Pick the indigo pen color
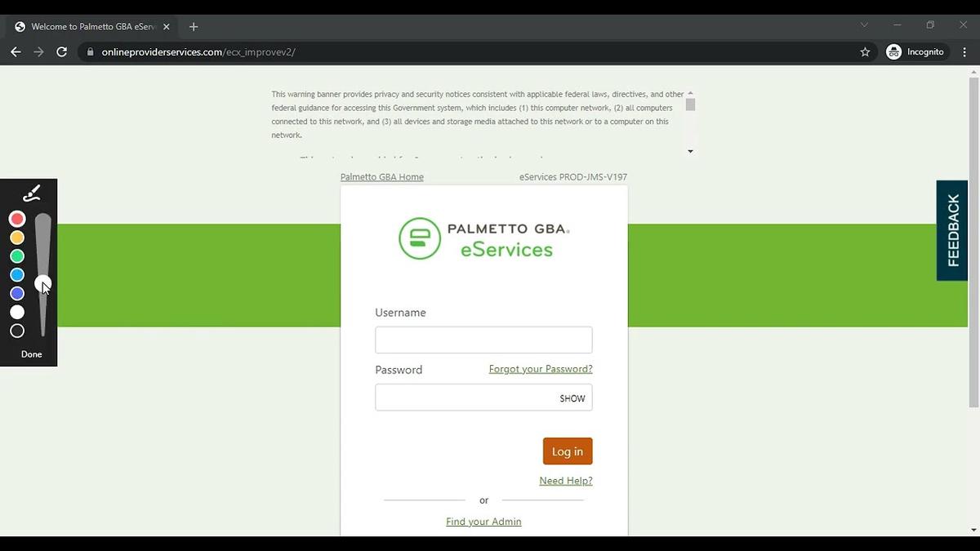Viewport: 980px width, 551px height. coord(17,294)
